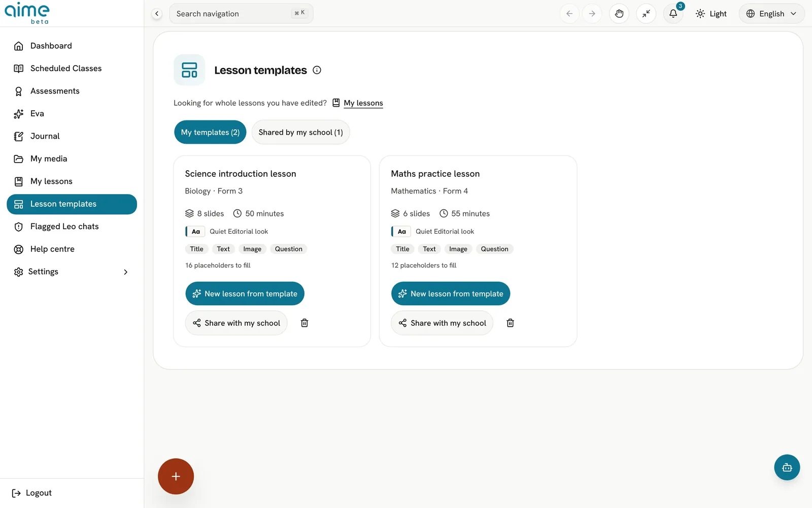The width and height of the screenshot is (812, 508).
Task: Click the Aa style swatch on Science card
Action: [195, 232]
